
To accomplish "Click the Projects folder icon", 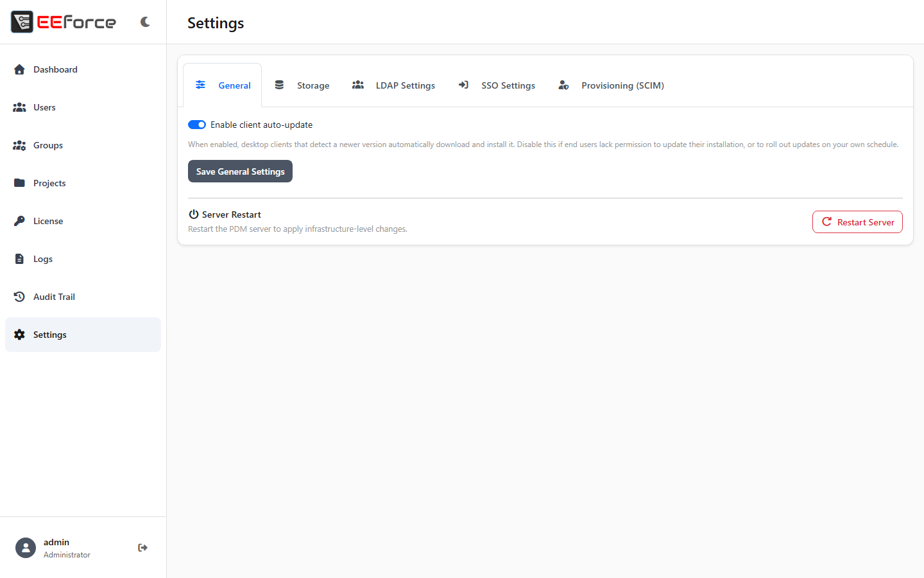I will 19,183.
